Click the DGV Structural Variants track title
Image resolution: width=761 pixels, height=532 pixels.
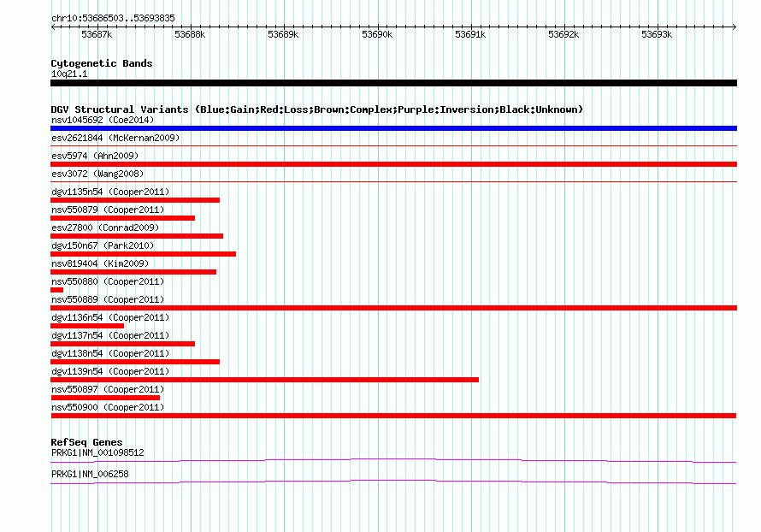click(317, 109)
